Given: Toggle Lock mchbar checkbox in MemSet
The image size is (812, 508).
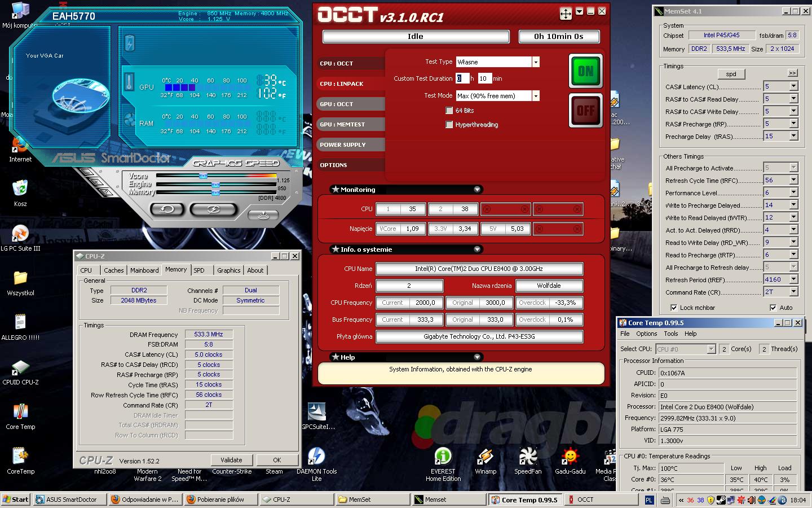Looking at the screenshot, I should (674, 308).
